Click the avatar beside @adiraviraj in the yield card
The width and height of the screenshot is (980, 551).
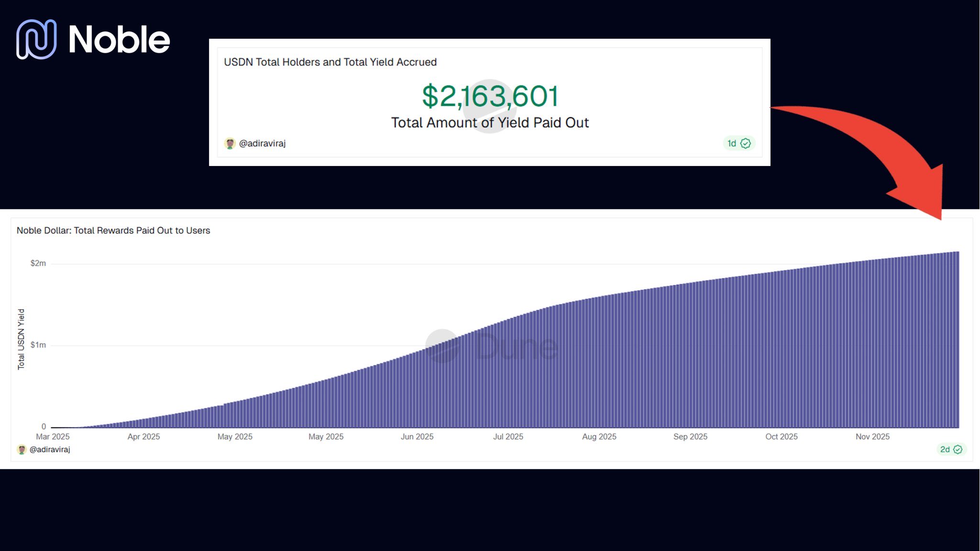pos(230,143)
